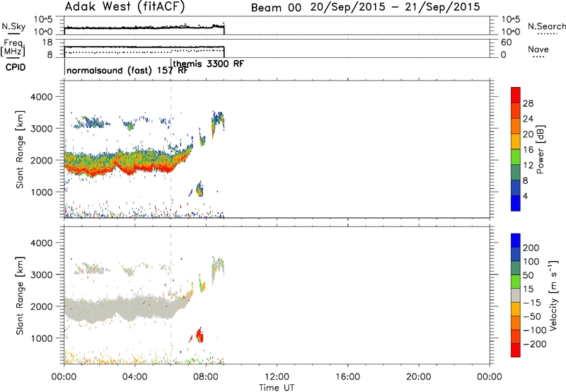Click the red bottom segment of Velocity colorbar

pos(516,350)
